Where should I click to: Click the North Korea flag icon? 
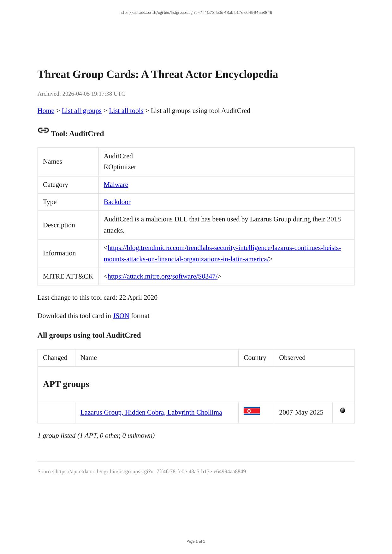[252, 411]
